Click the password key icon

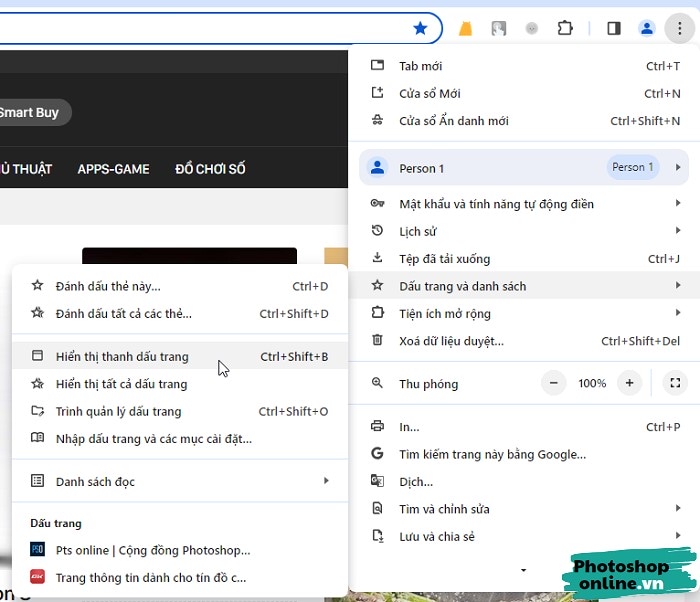[x=377, y=203]
